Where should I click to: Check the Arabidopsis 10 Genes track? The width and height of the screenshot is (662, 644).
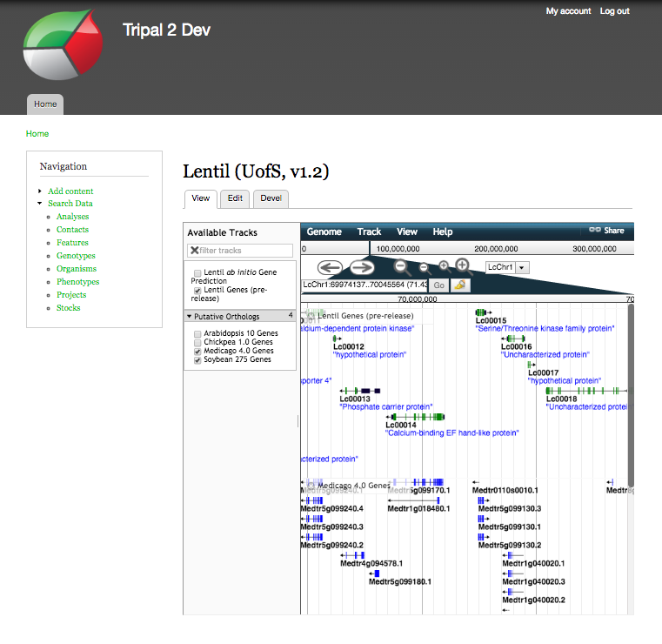pyautogui.click(x=197, y=333)
